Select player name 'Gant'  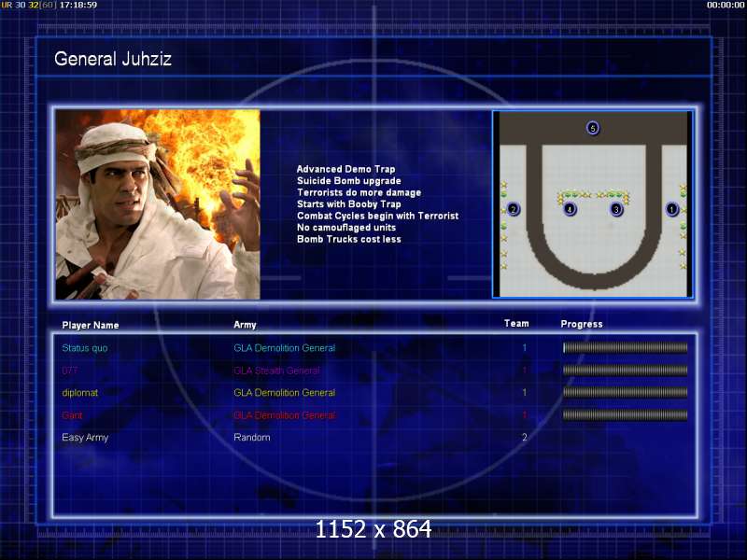[x=72, y=415]
